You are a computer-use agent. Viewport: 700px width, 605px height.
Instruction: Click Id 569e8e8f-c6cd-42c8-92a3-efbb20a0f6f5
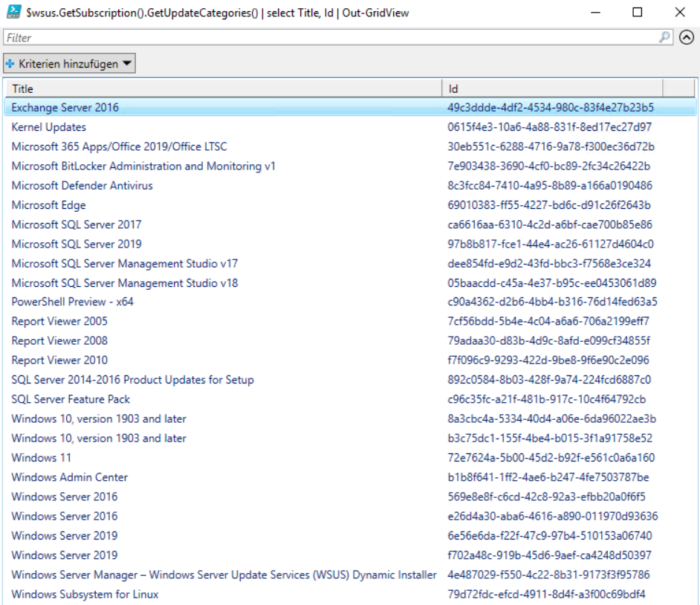pyautogui.click(x=546, y=497)
